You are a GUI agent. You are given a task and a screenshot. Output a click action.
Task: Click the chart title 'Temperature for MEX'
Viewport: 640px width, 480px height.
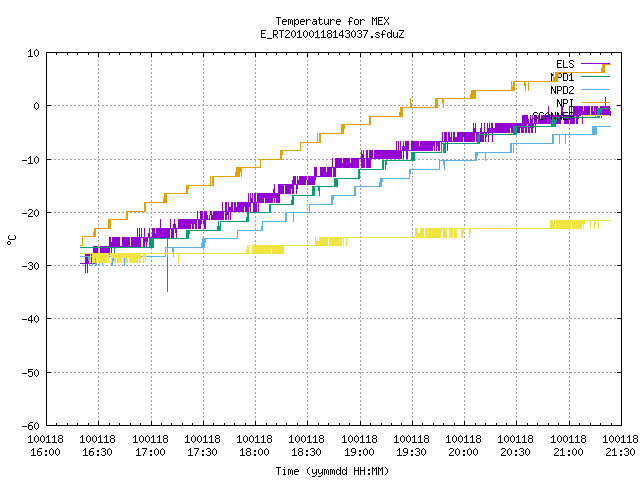332,21
